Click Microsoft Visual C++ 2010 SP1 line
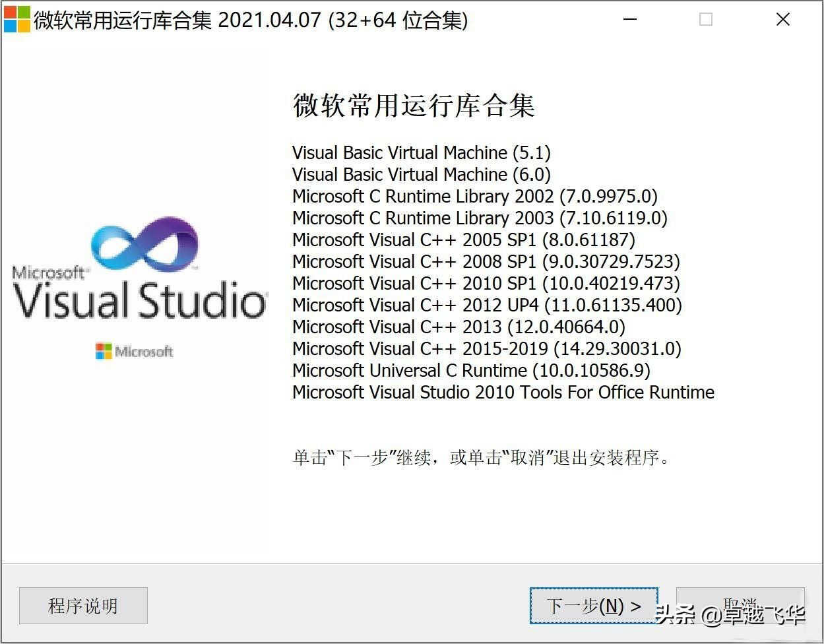Screen dimensions: 824x644 [x=486, y=284]
